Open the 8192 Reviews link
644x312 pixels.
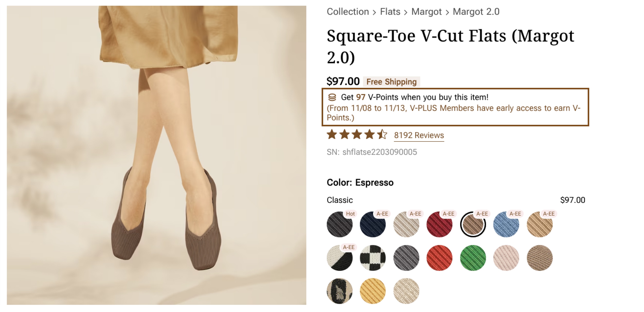point(419,135)
